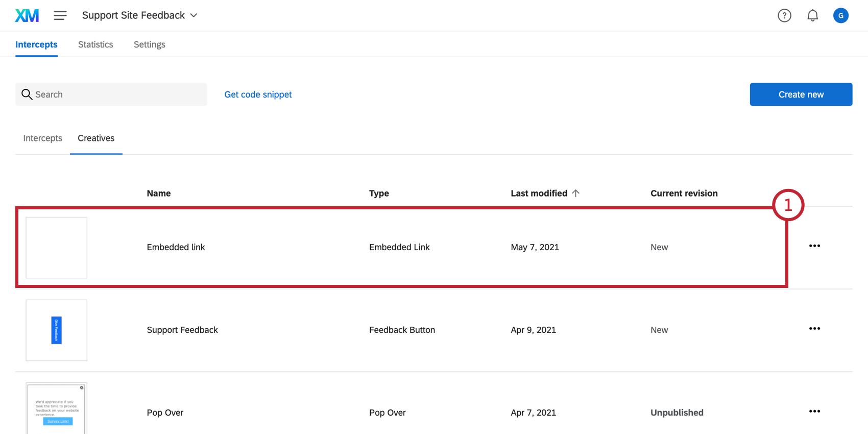Open options menu for Support Feedback row
This screenshot has width=868, height=434.
coord(814,329)
